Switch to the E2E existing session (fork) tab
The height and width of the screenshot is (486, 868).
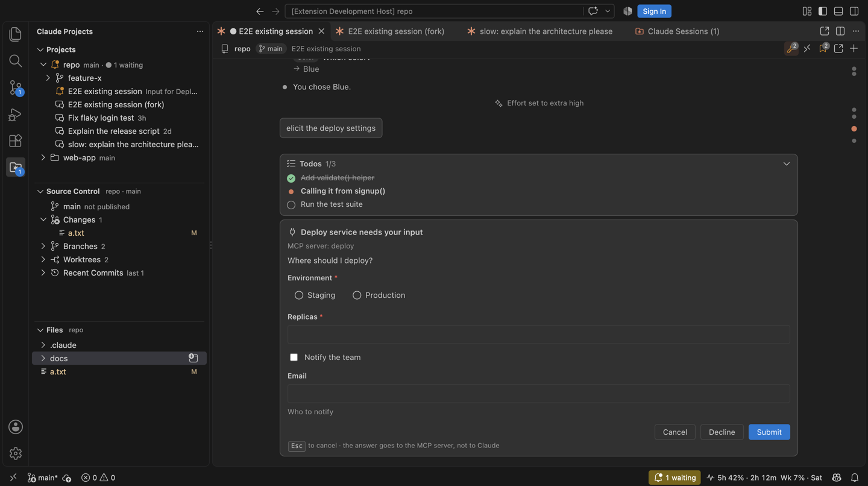click(390, 31)
